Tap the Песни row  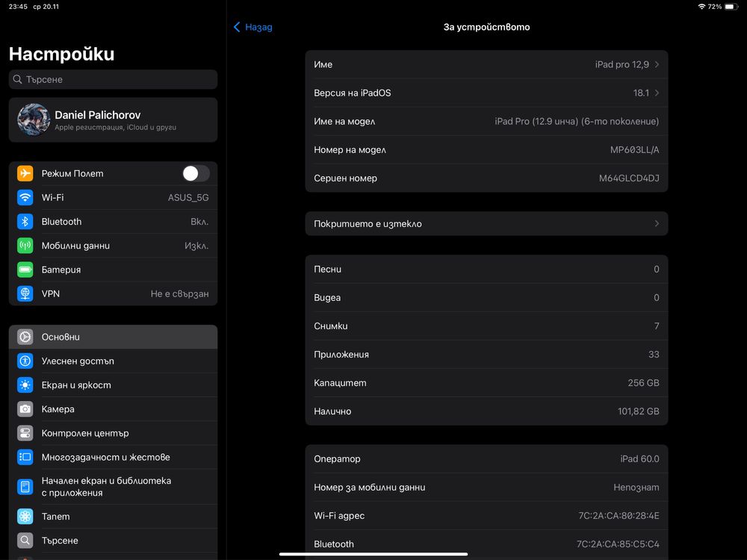click(486, 269)
